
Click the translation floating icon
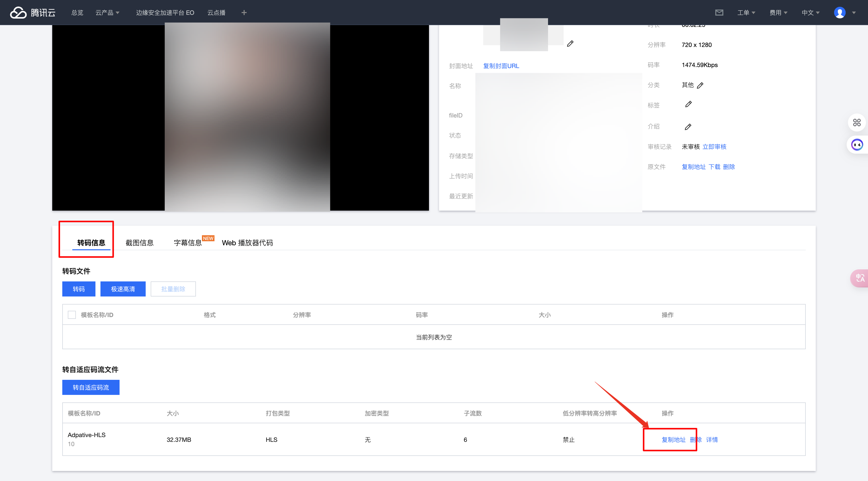coord(860,278)
